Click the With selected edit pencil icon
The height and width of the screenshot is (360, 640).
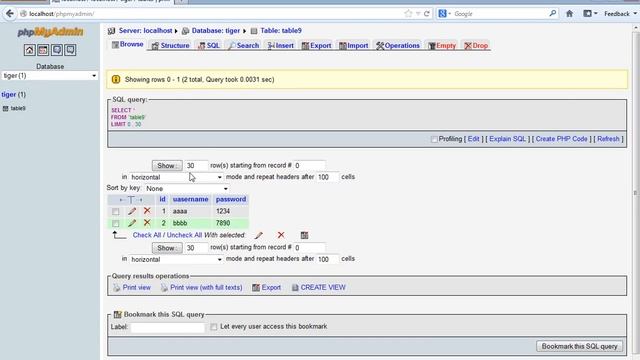click(x=259, y=235)
